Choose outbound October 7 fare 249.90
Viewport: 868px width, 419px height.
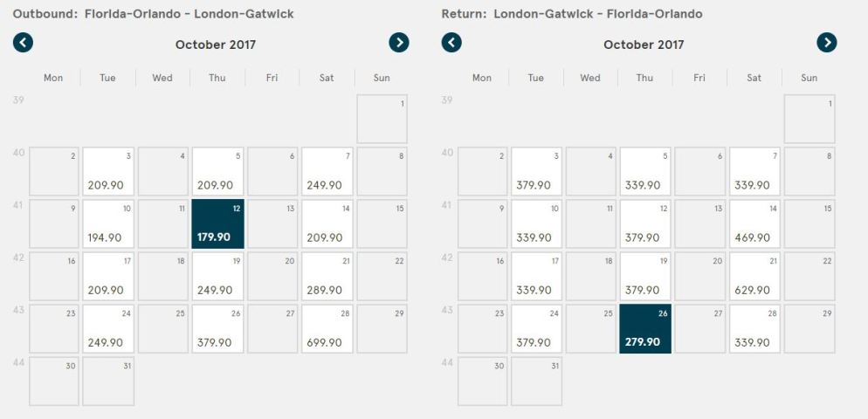327,171
